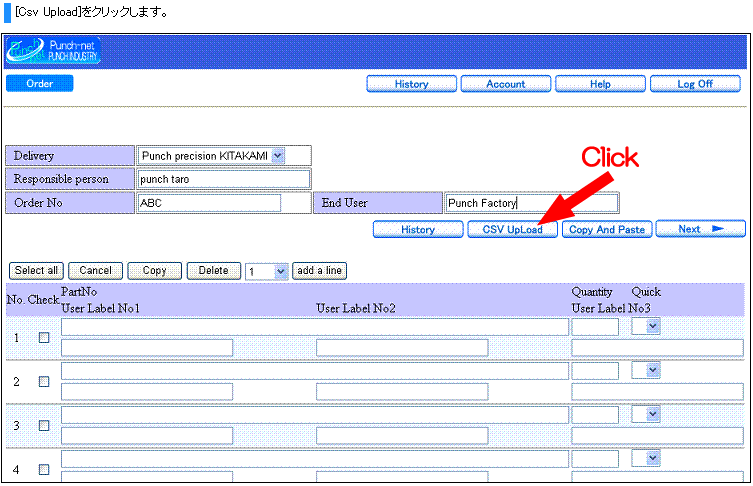Viewport: 753px width, 486px height.
Task: Click User Label No2 field in row 3
Action: click(x=402, y=436)
